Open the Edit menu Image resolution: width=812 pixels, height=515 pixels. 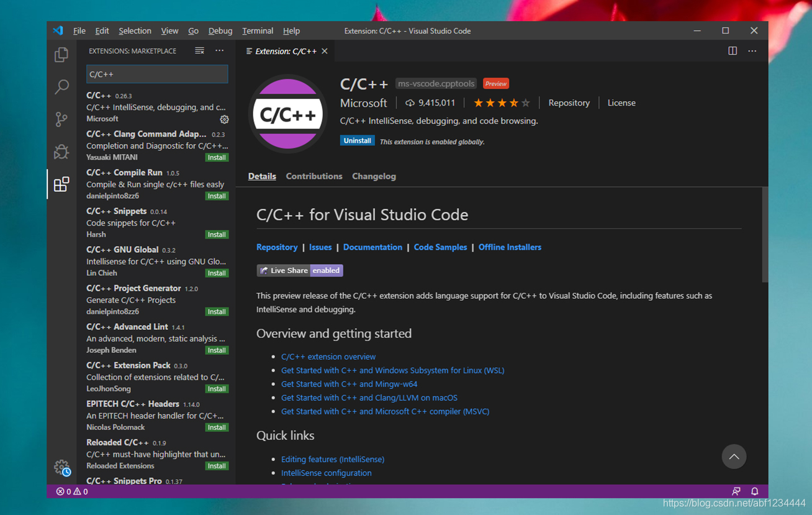coord(102,30)
